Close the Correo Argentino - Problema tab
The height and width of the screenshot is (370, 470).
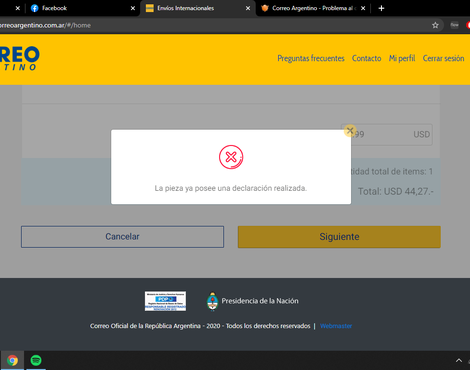[363, 8]
